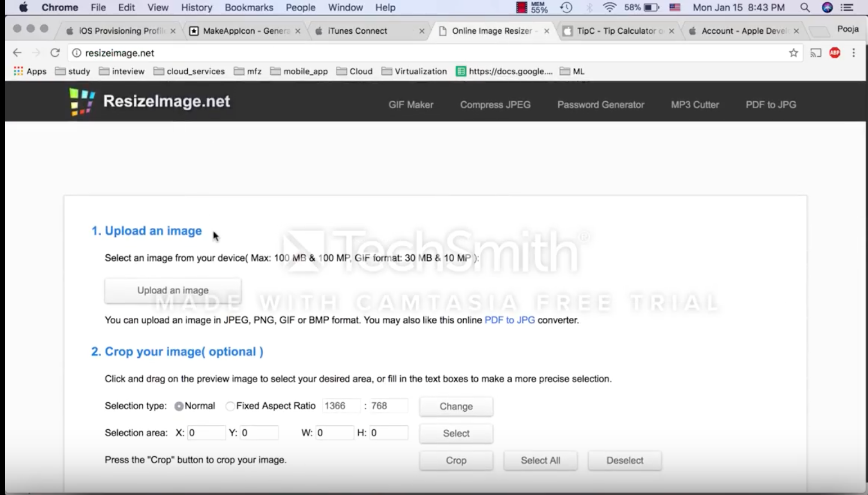Click the Crop button
The width and height of the screenshot is (868, 495).
coord(456,461)
